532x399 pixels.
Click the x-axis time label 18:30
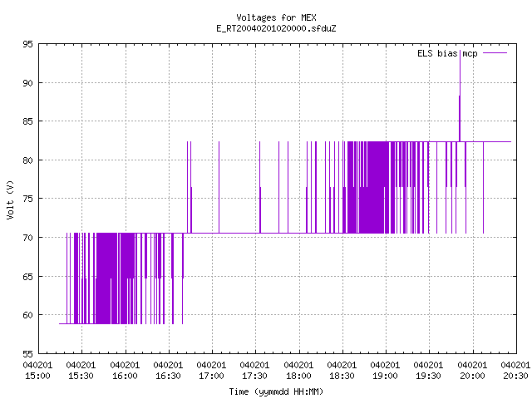[342, 376]
